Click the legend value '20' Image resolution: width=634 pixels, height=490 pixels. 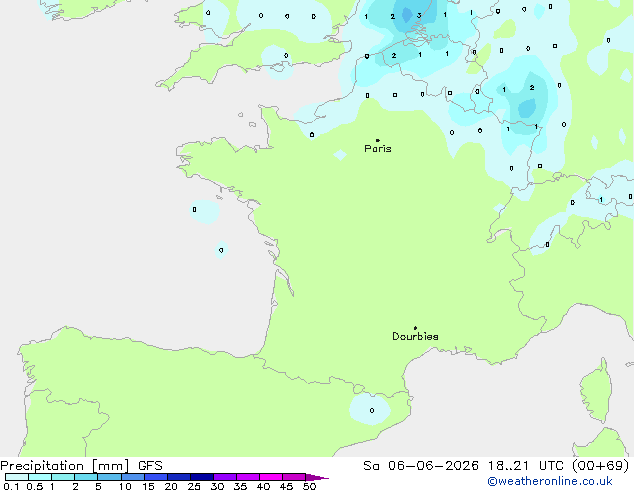click(x=171, y=486)
